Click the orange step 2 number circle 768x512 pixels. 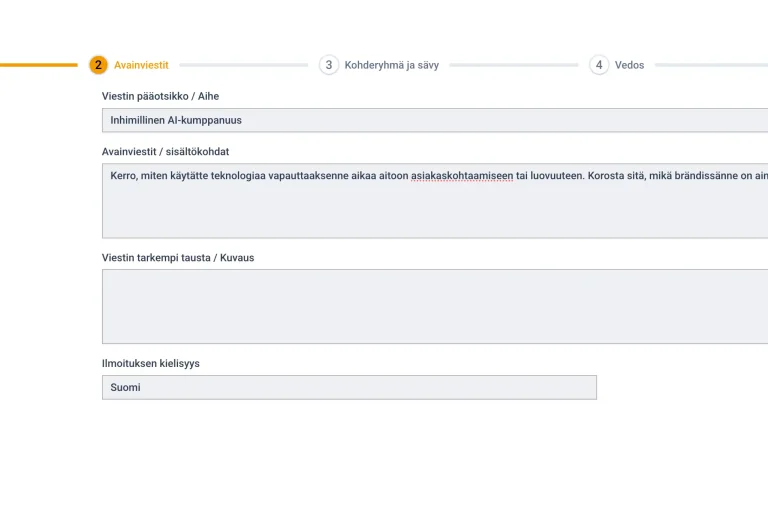tap(98, 65)
